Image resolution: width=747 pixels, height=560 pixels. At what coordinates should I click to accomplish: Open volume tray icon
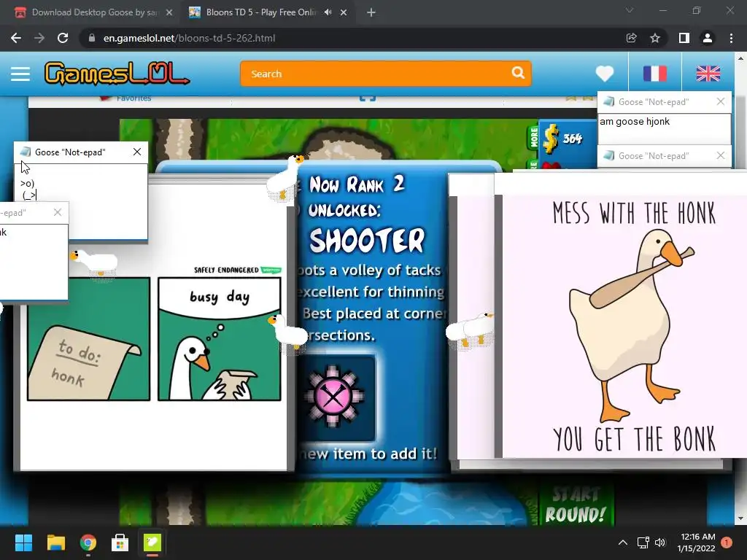pyautogui.click(x=660, y=542)
